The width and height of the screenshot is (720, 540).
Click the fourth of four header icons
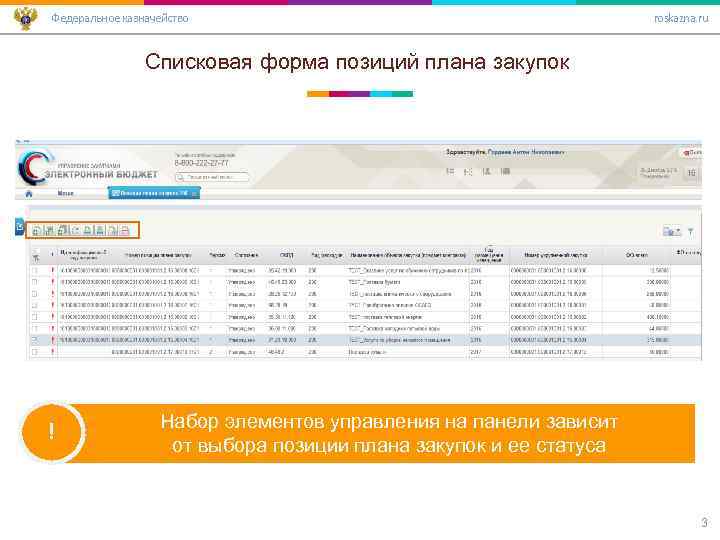[505, 171]
